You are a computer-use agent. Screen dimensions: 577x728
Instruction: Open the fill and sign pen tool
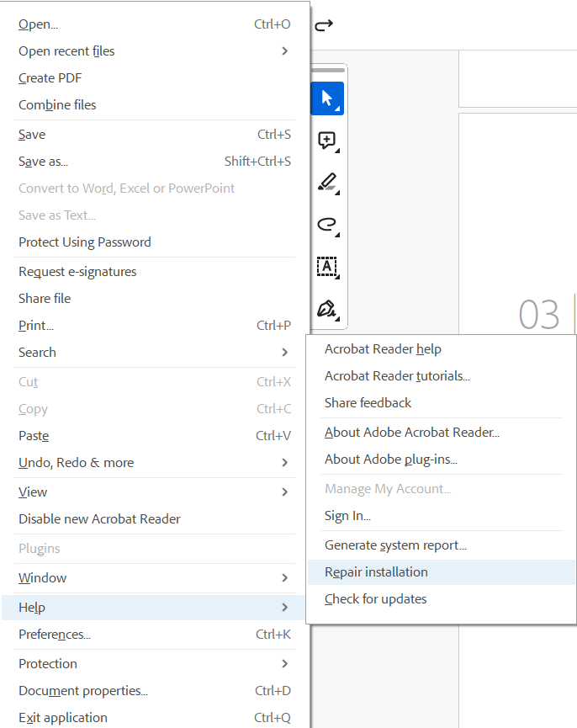point(327,309)
